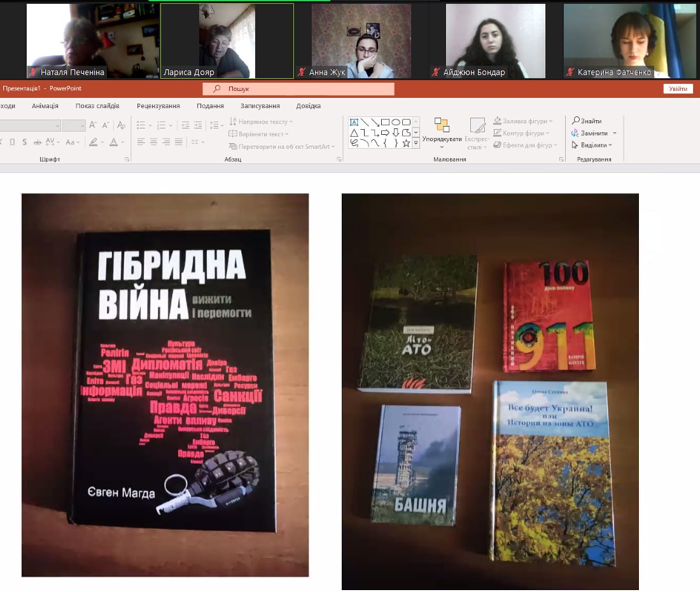Open the font color picker
This screenshot has width=700, height=592.
[x=116, y=142]
